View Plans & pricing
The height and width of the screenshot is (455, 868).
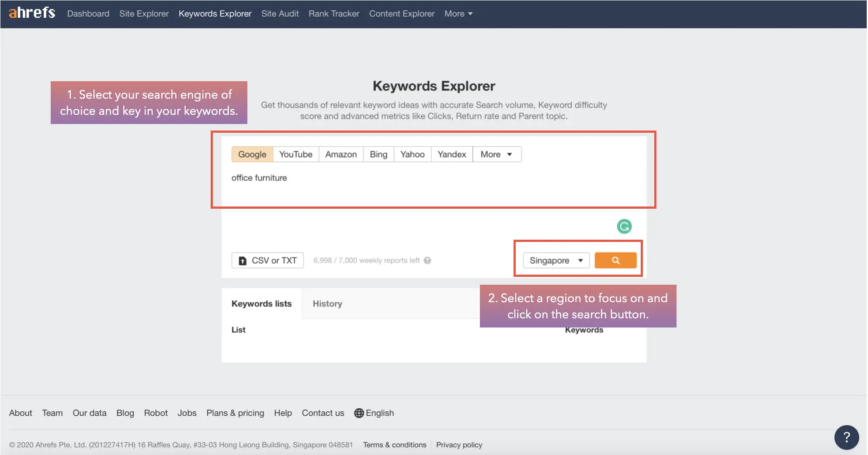235,413
